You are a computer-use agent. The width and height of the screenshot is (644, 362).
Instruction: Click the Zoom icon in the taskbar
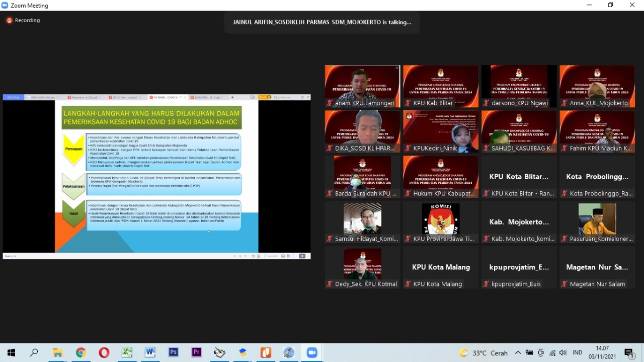point(312,353)
